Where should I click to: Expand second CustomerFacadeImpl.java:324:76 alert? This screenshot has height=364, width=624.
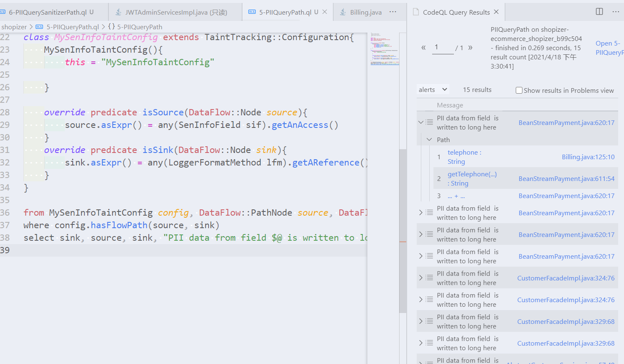(x=421, y=300)
